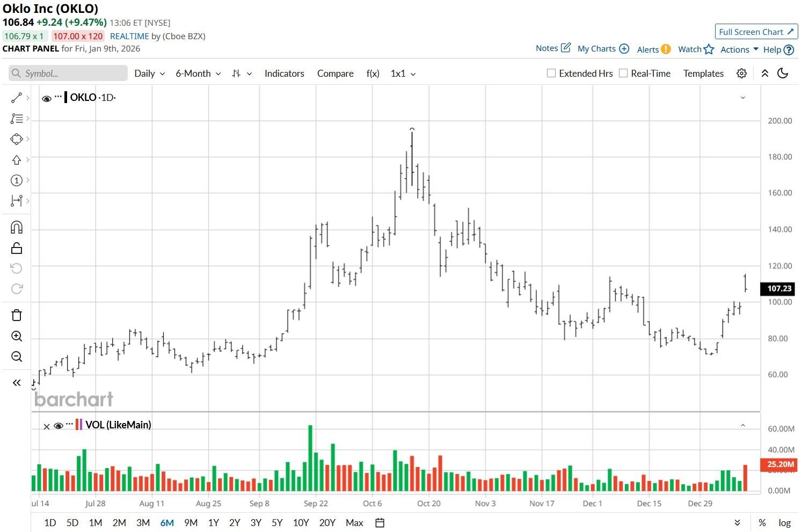Click the OKLO series black color bar

(x=65, y=97)
